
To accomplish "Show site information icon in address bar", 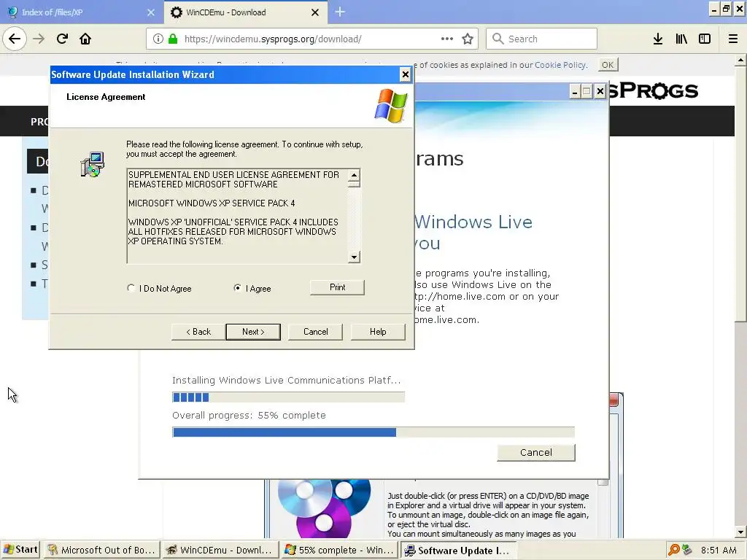I will tap(158, 39).
